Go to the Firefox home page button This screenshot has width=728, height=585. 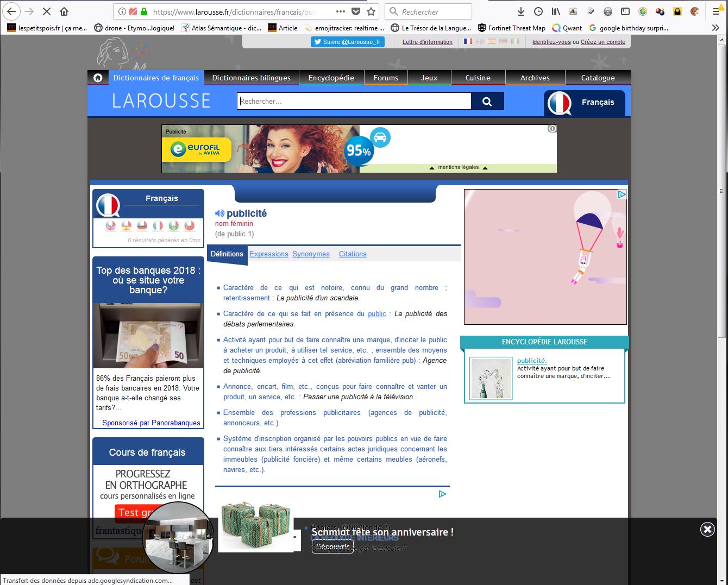(64, 11)
